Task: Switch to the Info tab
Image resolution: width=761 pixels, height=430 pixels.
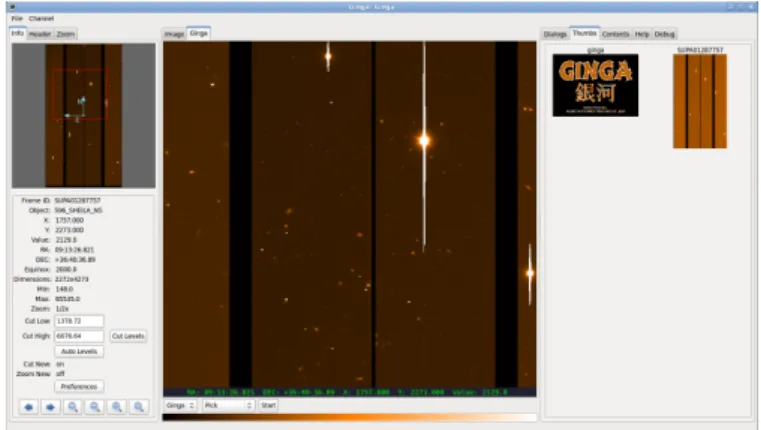Action: [x=17, y=33]
